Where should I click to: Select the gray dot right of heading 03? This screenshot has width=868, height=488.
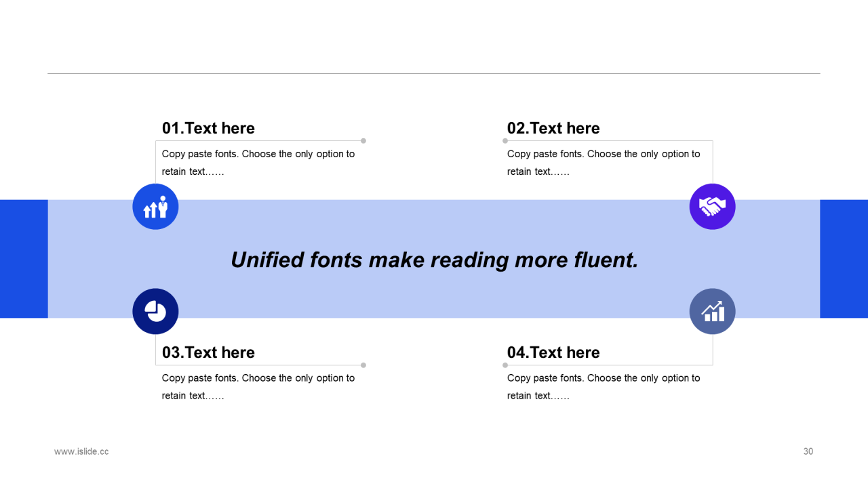pyautogui.click(x=363, y=365)
